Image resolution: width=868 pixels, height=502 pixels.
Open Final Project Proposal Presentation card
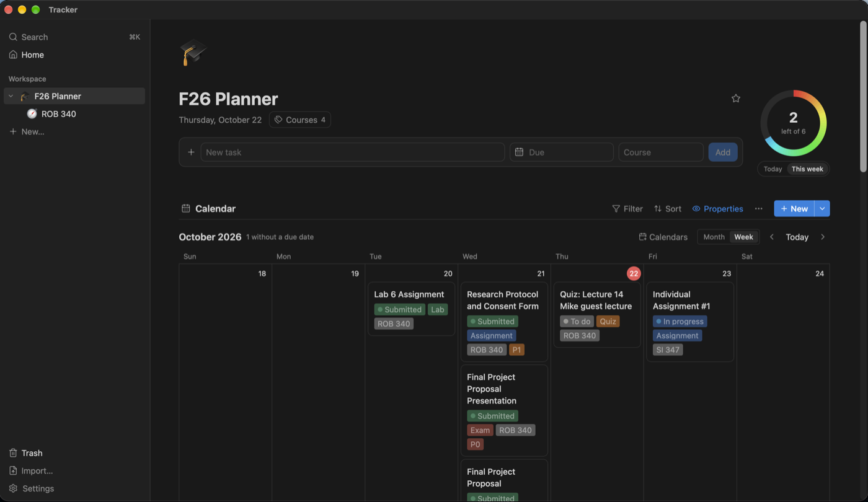click(x=504, y=411)
